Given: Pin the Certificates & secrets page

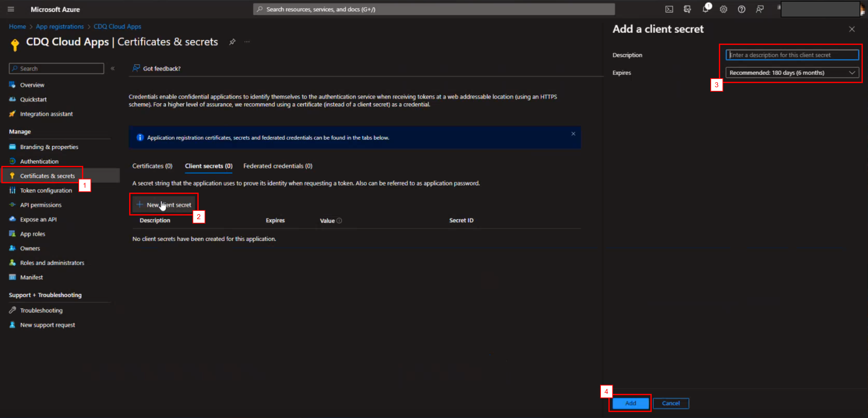Looking at the screenshot, I should pyautogui.click(x=232, y=42).
